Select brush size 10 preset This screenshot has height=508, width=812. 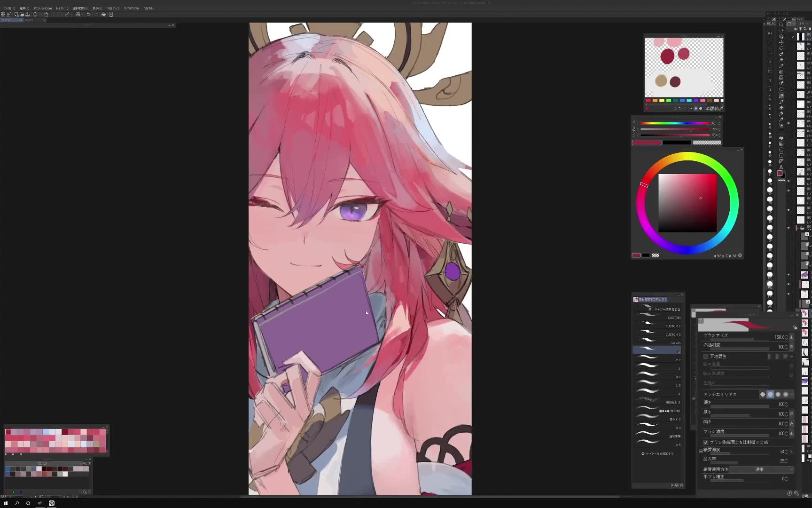pyautogui.click(x=770, y=135)
